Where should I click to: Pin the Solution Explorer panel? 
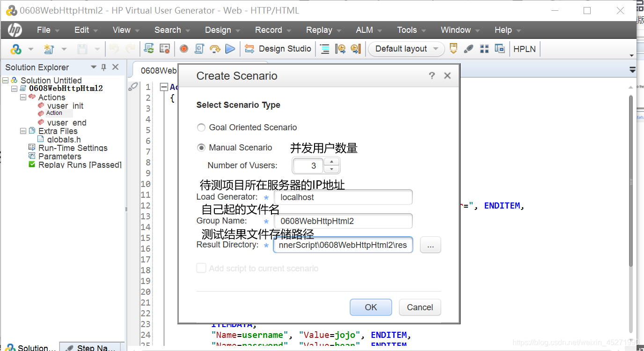click(x=104, y=67)
